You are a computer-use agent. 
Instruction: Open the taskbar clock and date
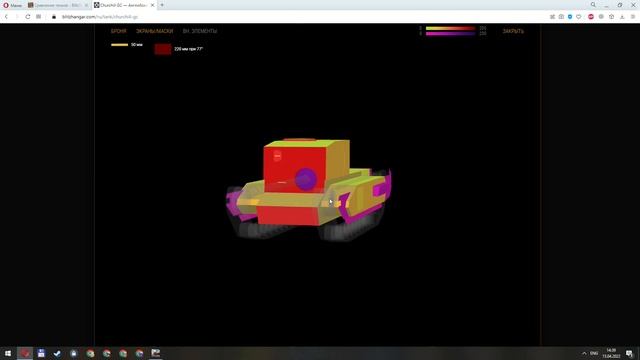(x=611, y=353)
